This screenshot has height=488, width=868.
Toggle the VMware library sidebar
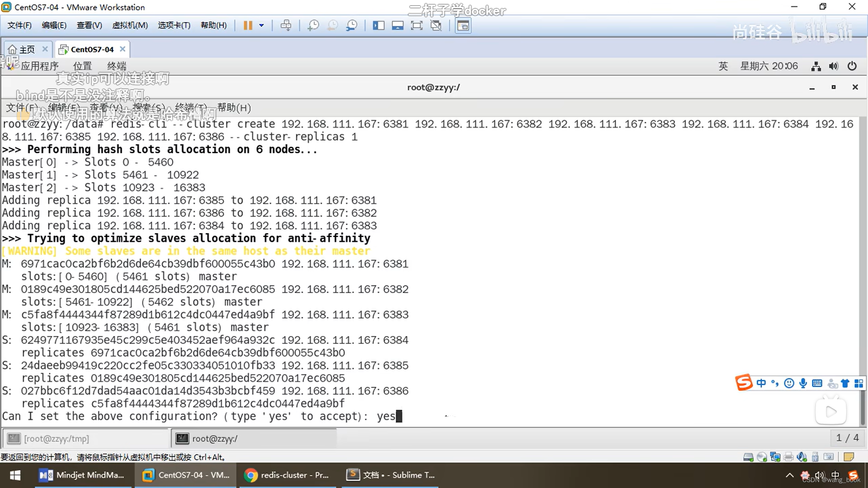pyautogui.click(x=378, y=25)
